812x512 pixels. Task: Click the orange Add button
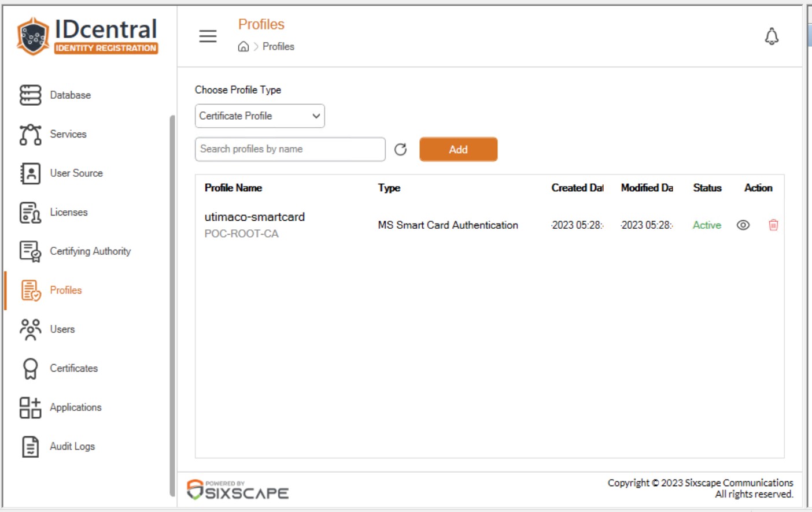click(458, 150)
